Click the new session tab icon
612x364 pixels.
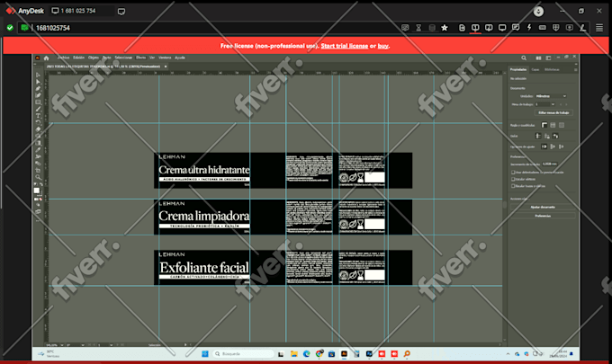point(121,12)
